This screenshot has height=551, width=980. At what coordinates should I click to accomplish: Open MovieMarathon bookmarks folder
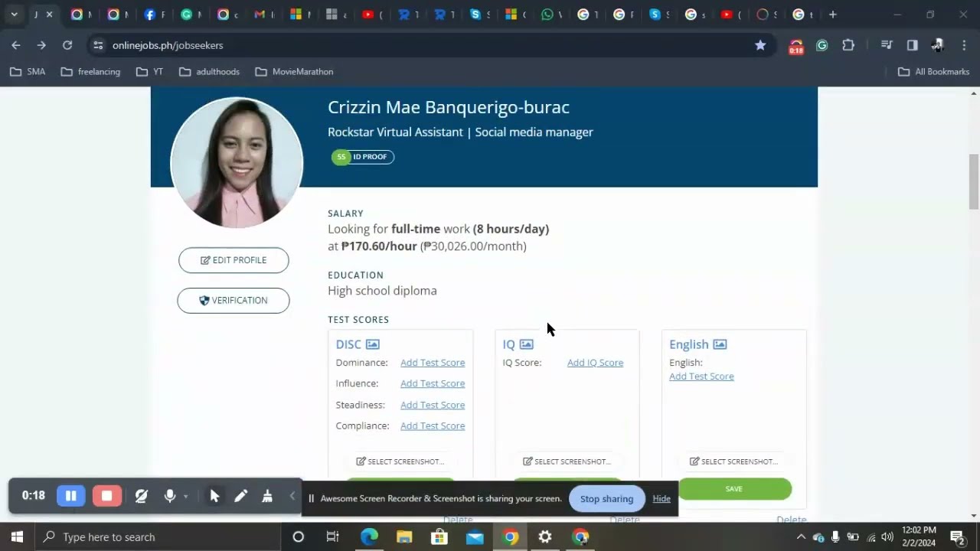click(294, 72)
